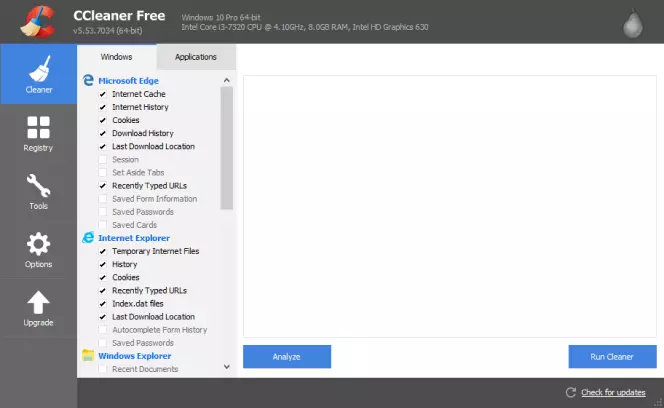Click the Upgrade arrow icon

(x=39, y=302)
